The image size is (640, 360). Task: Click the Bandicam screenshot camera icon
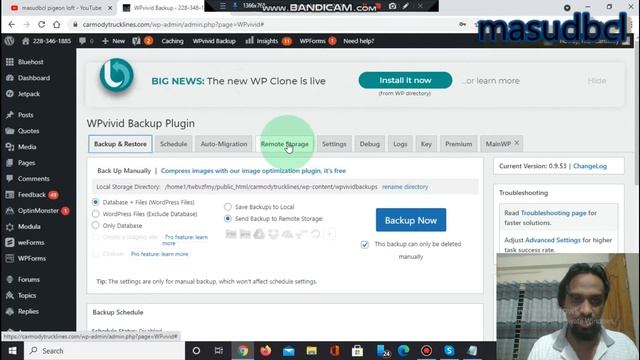[x=392, y=6]
